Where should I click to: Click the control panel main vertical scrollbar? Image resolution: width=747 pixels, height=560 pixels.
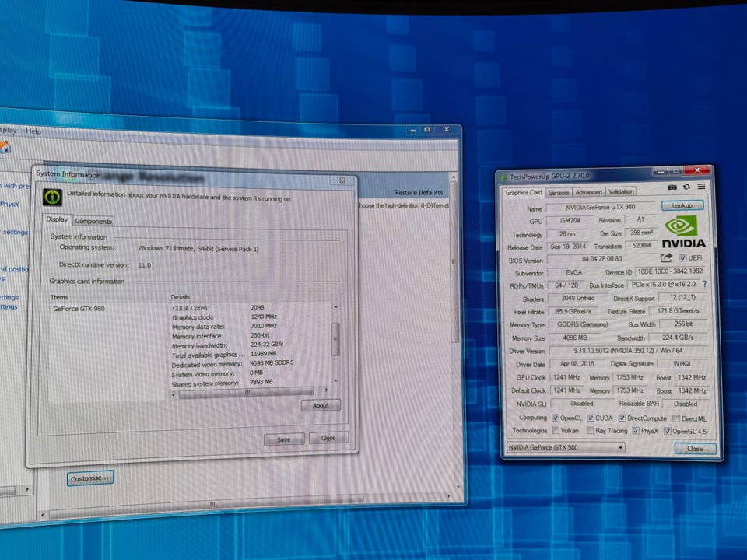pyautogui.click(x=454, y=261)
